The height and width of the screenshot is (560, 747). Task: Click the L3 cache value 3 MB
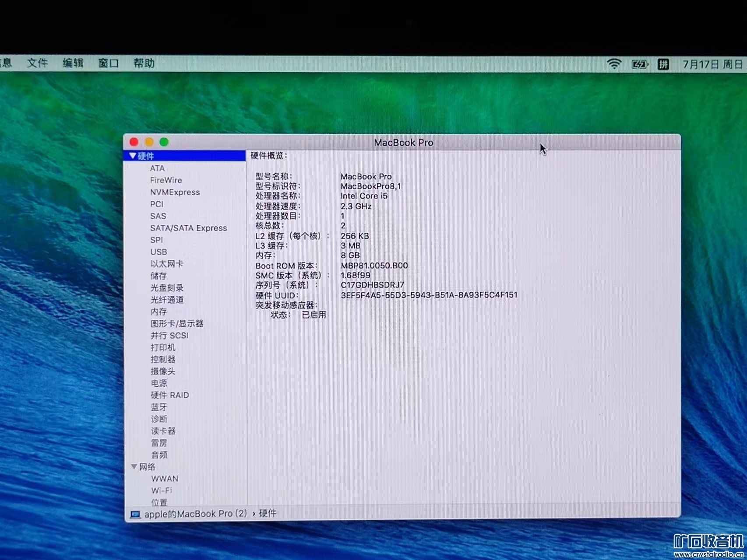point(350,245)
